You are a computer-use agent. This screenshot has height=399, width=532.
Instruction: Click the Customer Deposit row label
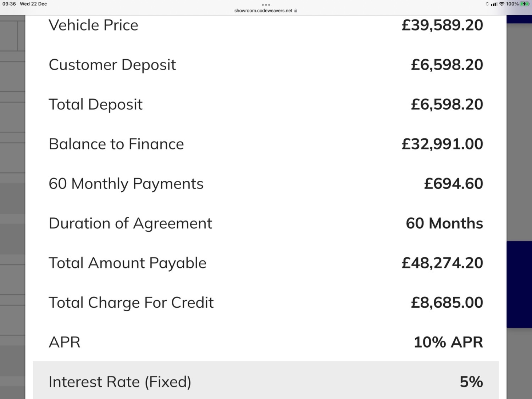112,65
